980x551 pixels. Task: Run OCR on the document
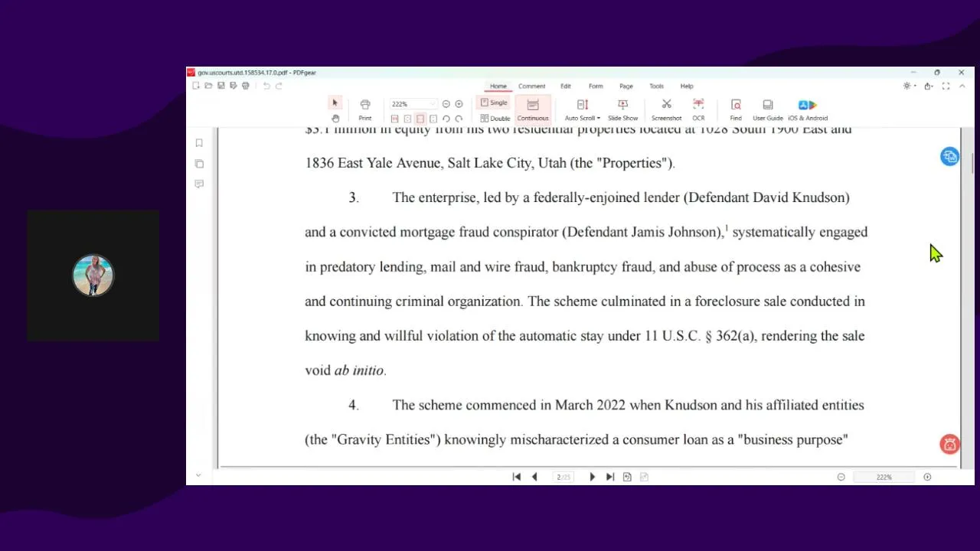click(x=698, y=110)
